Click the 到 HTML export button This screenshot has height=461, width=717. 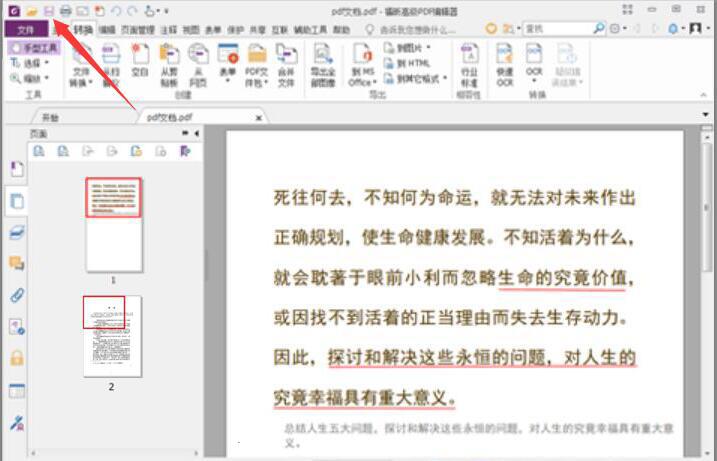(x=407, y=63)
